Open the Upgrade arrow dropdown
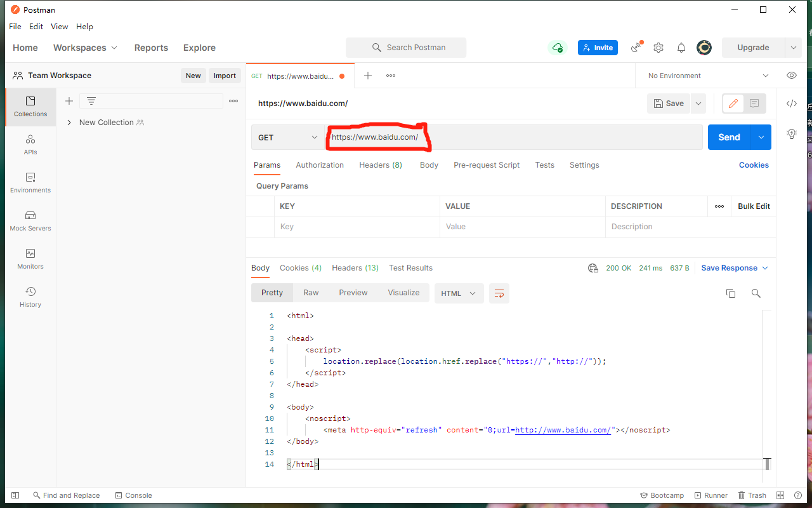This screenshot has height=508, width=812. (x=793, y=48)
